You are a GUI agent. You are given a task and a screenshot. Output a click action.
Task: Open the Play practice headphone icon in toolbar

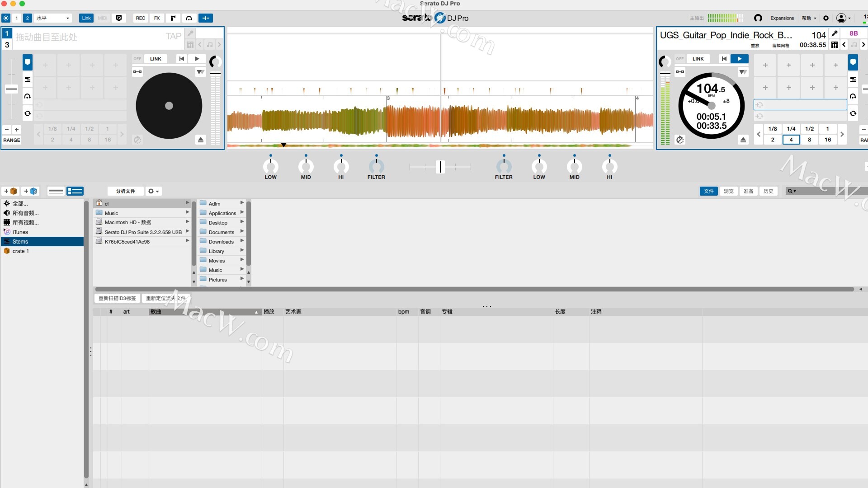click(189, 18)
